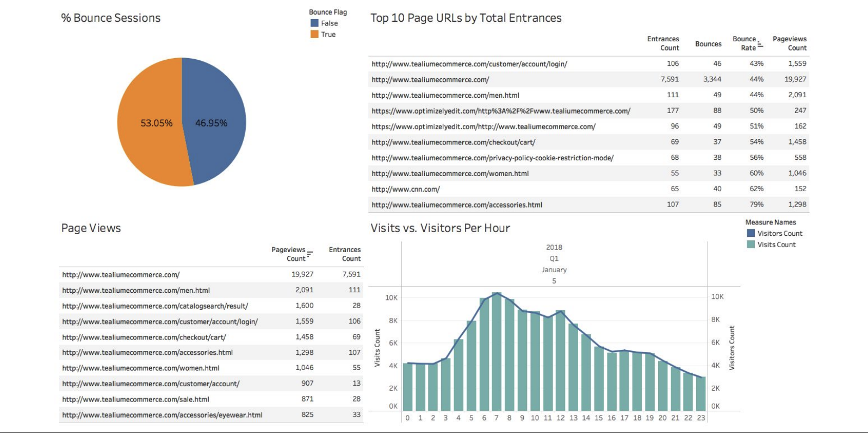
Task: Click the sale.html URL in Page Views
Action: point(135,399)
